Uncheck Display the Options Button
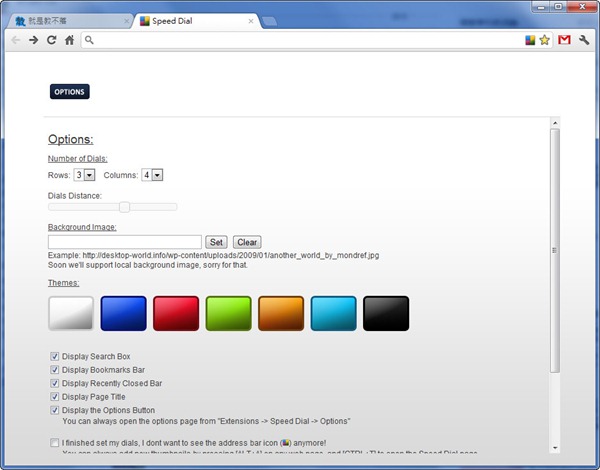600x470 pixels. [55, 410]
